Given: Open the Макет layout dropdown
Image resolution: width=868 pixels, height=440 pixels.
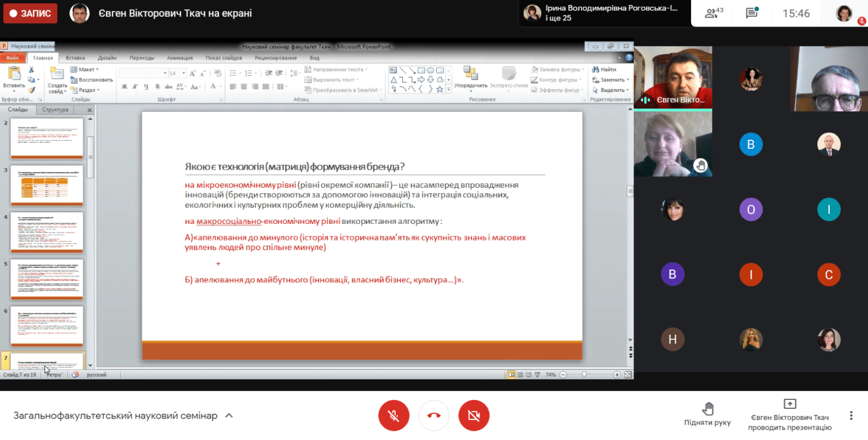Looking at the screenshot, I should [x=84, y=70].
